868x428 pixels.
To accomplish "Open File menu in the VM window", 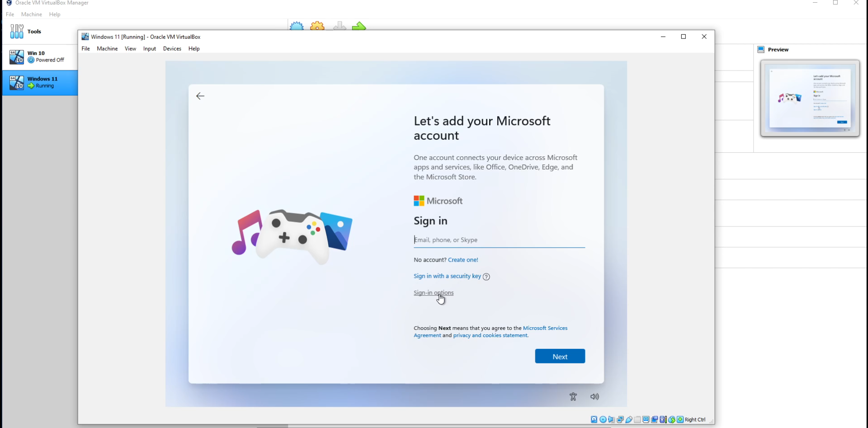I will pyautogui.click(x=85, y=49).
